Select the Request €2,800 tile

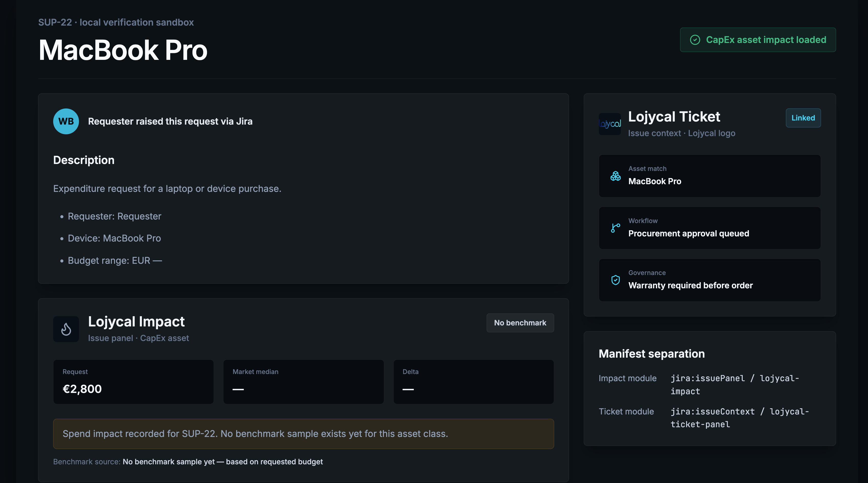click(133, 382)
